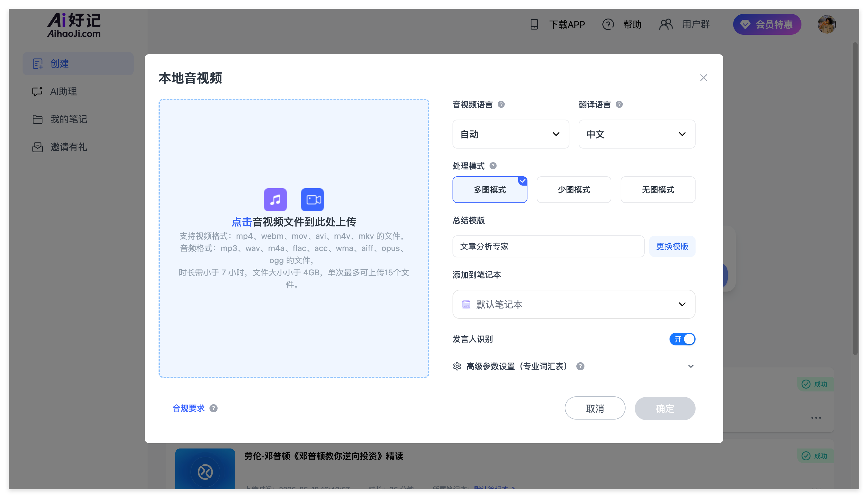Click 用户群 in the header

tap(696, 24)
